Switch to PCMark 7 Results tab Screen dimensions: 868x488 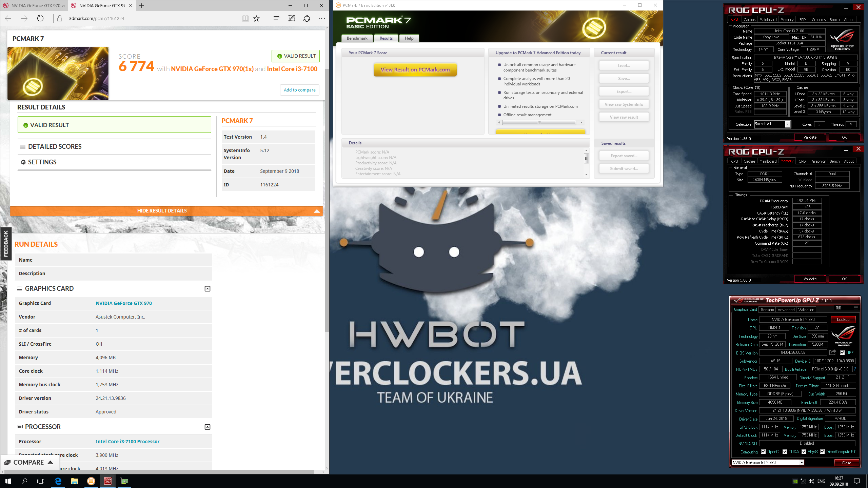tap(386, 38)
